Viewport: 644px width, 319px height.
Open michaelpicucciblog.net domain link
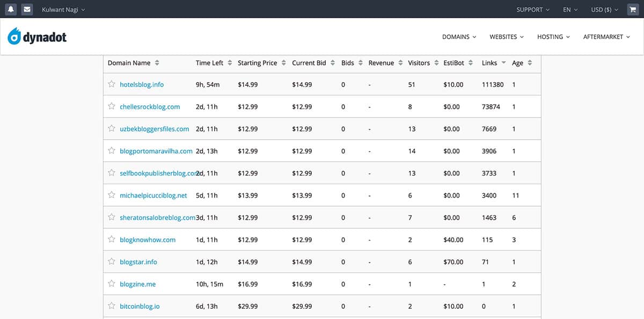click(153, 195)
